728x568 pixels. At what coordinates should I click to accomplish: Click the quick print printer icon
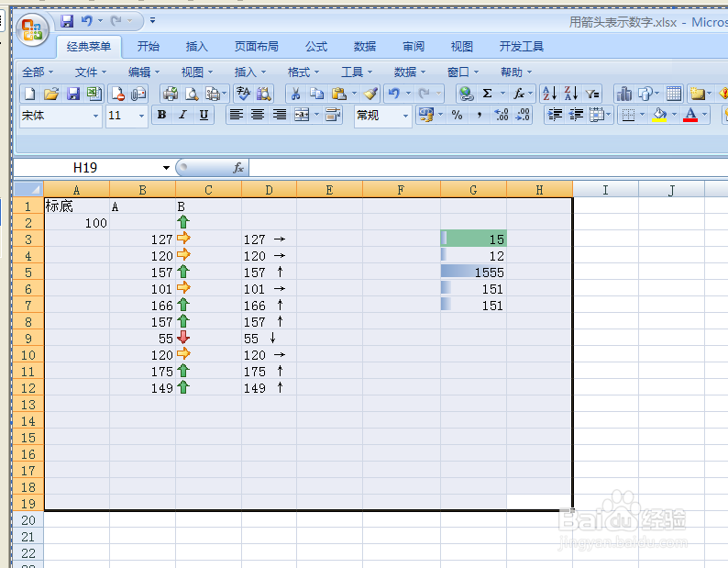[x=170, y=94]
